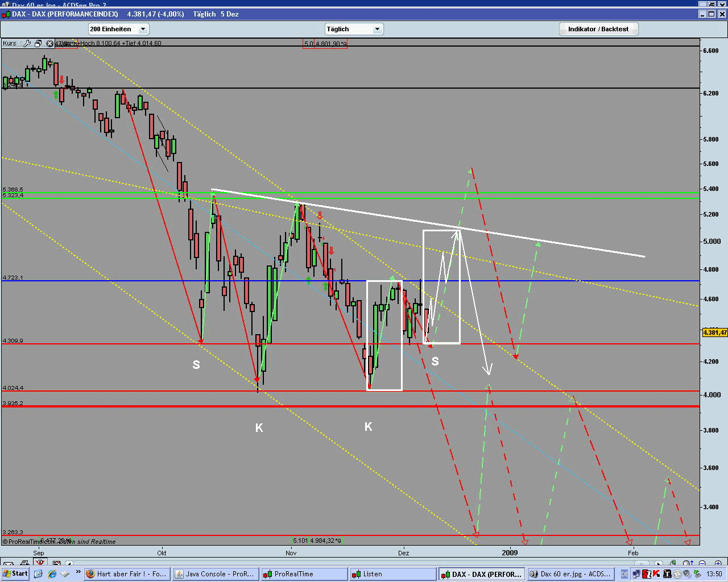Screen dimensions: 728x582
Task: Click the Sep month label on time axis
Action: (x=38, y=552)
